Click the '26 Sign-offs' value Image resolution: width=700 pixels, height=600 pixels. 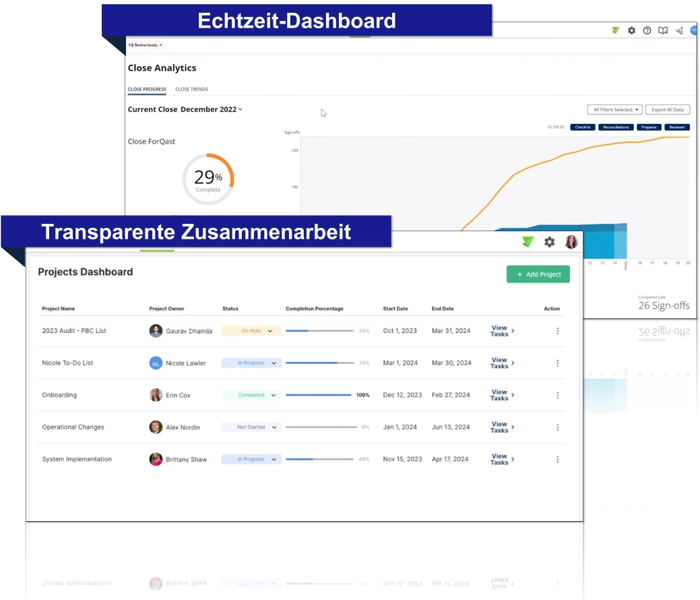click(664, 305)
